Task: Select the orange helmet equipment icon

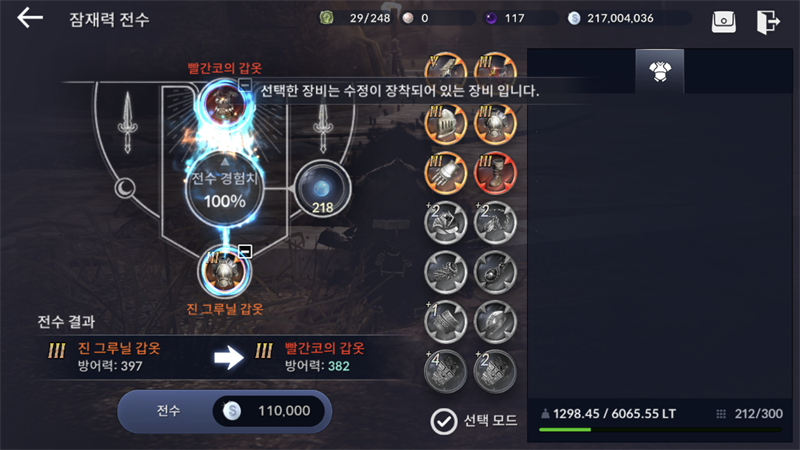Action: (x=445, y=124)
